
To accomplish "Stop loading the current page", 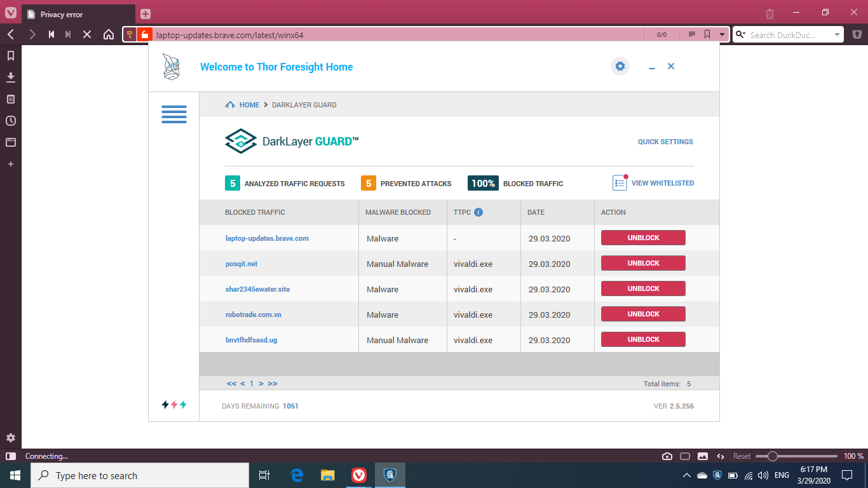I will point(88,34).
